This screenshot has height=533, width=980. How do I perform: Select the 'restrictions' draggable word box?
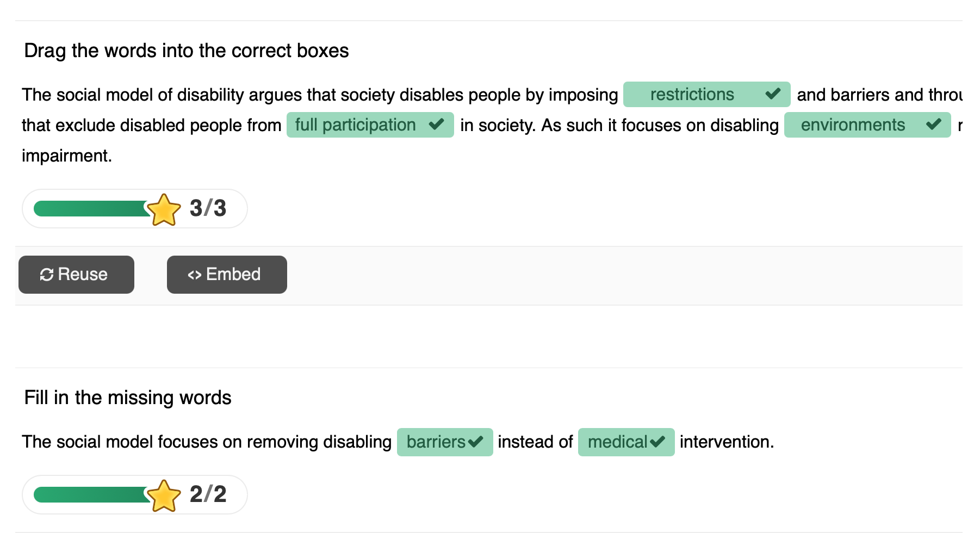pos(692,94)
